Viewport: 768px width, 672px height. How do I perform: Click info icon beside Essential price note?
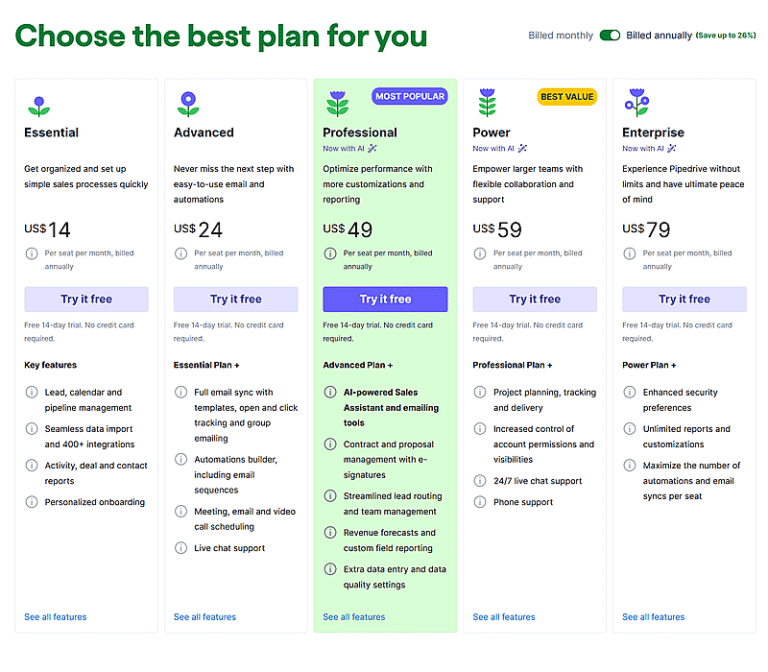pos(31,254)
